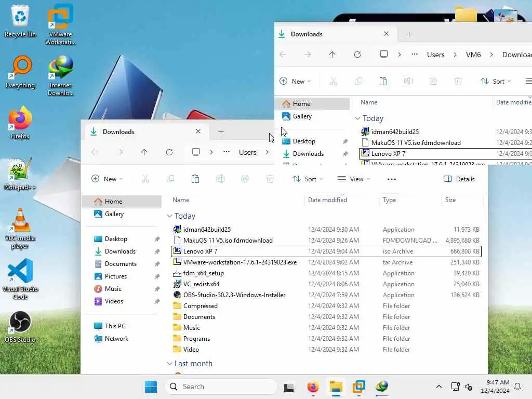
Task: Collapse the Last month group in front window
Action: (x=170, y=364)
